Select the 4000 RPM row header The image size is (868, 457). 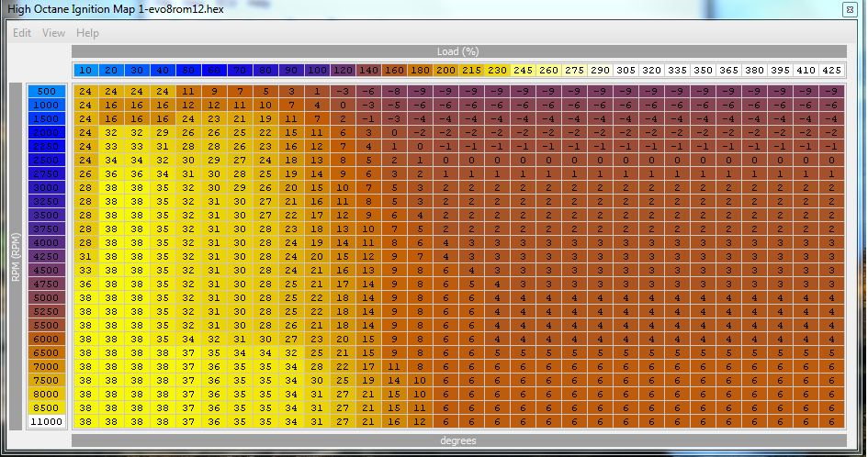pyautogui.click(x=47, y=243)
